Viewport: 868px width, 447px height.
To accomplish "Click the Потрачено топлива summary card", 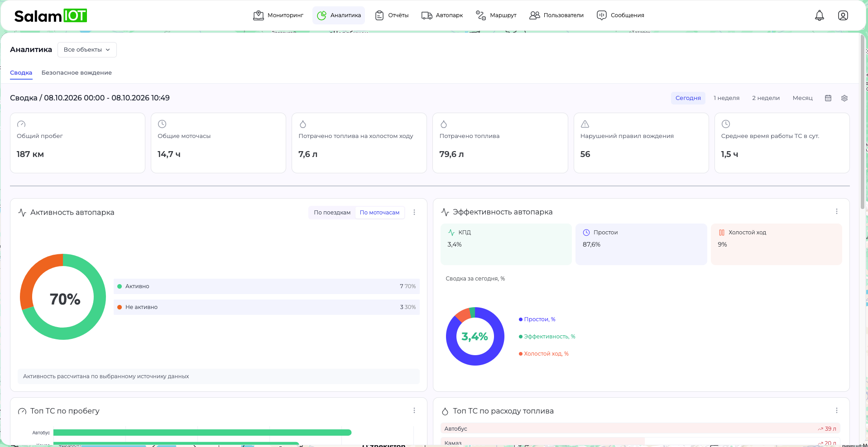I will pyautogui.click(x=500, y=143).
